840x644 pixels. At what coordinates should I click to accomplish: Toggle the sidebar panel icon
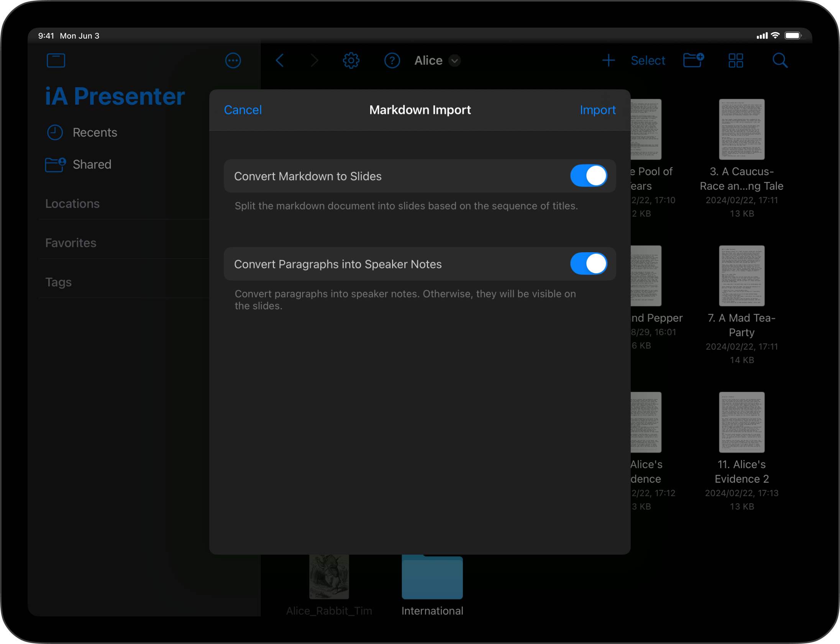56,61
